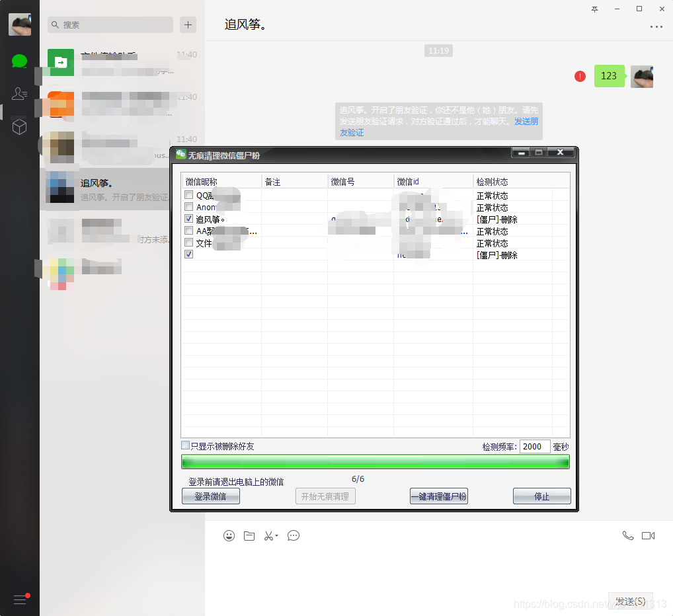Click the green detection progress bar
Image resolution: width=673 pixels, height=616 pixels.
(376, 462)
